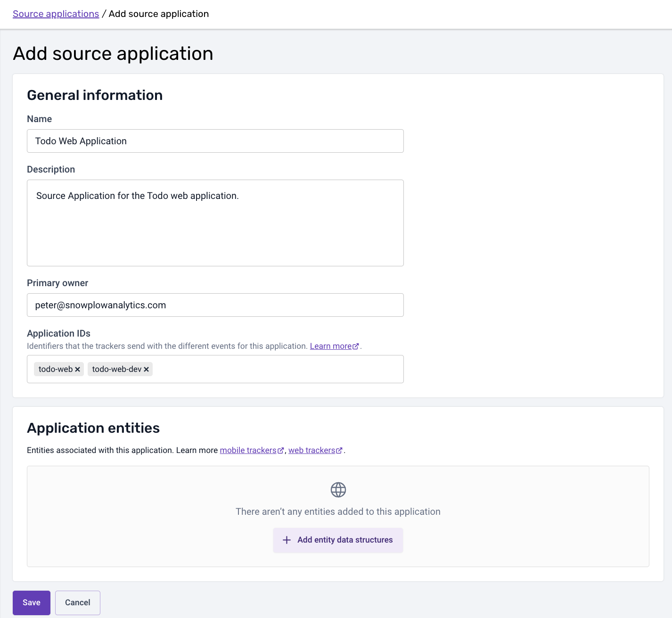Open the Source applications breadcrumb link
The width and height of the screenshot is (672, 618).
pyautogui.click(x=56, y=14)
